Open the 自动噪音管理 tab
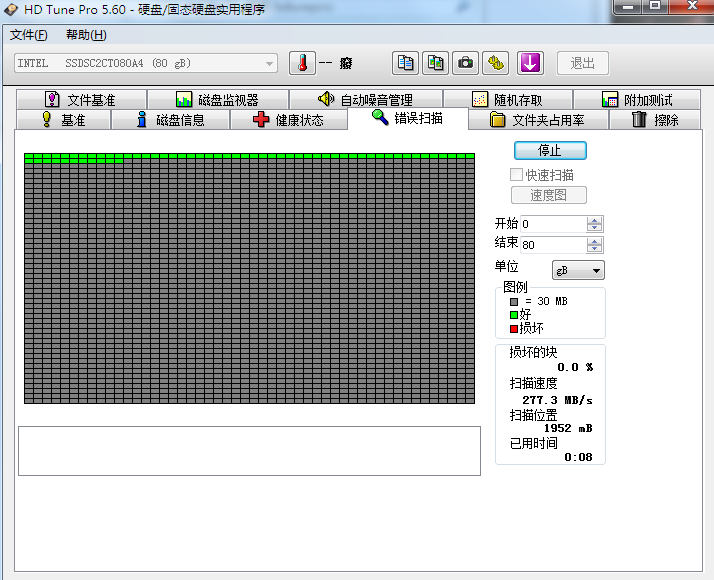This screenshot has width=714, height=580. pyautogui.click(x=366, y=99)
